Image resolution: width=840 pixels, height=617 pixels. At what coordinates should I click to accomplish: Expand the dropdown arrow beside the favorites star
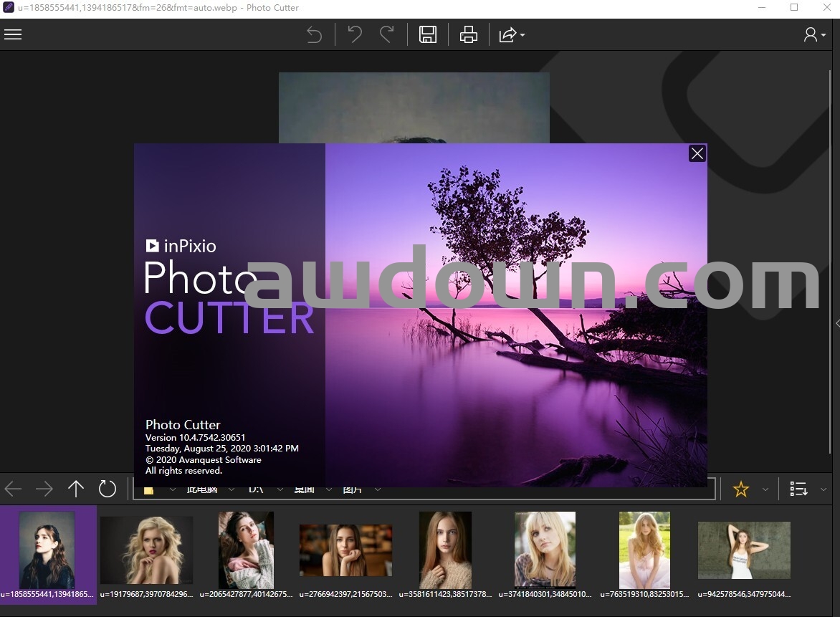point(765,489)
